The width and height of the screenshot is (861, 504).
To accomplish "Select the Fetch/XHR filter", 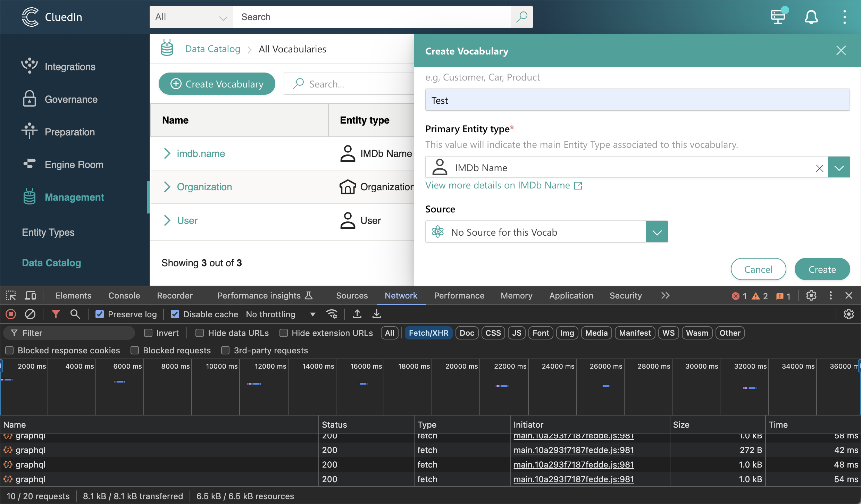I will (x=428, y=333).
